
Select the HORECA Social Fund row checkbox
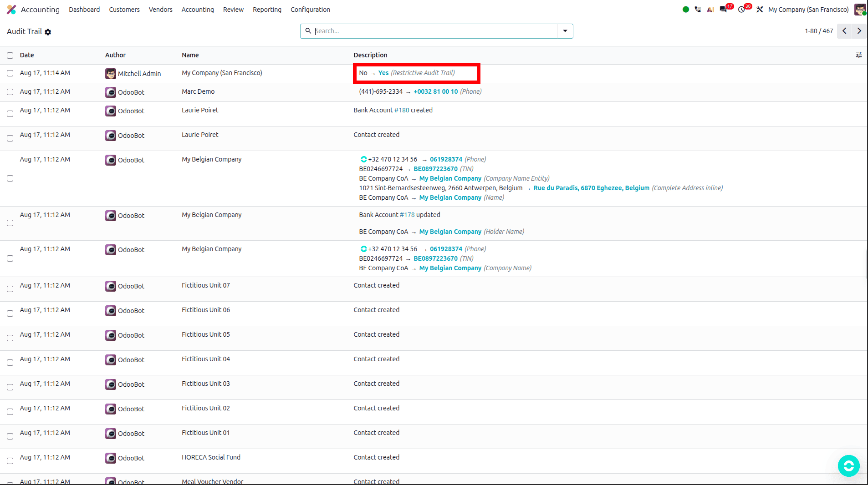coord(10,461)
